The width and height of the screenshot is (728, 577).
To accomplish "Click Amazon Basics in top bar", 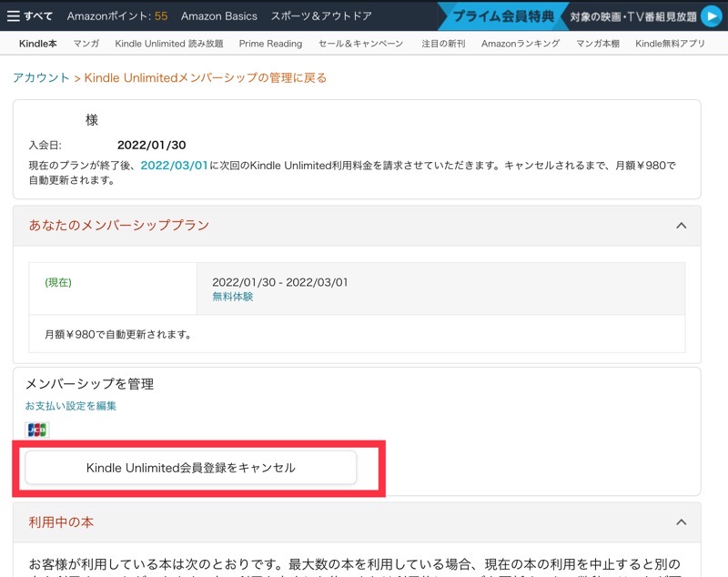I will pyautogui.click(x=218, y=15).
